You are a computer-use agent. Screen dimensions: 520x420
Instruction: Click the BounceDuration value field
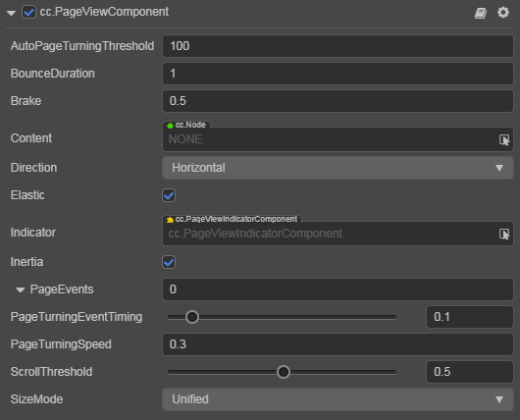pos(338,74)
